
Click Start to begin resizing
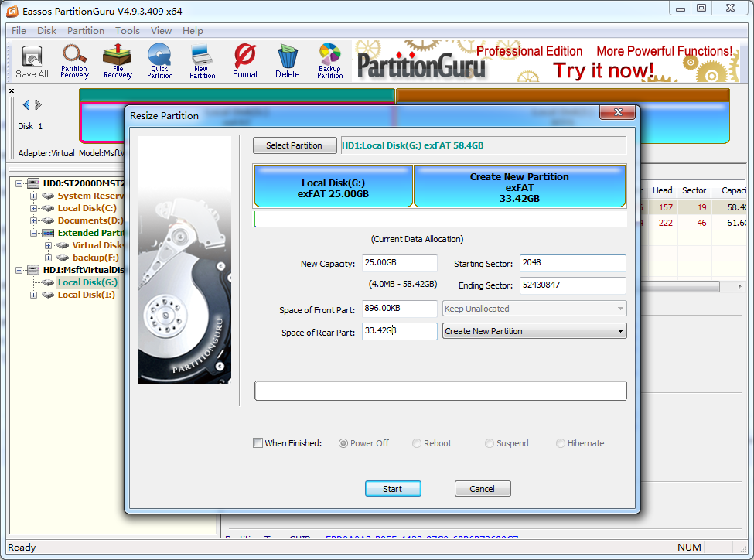393,489
